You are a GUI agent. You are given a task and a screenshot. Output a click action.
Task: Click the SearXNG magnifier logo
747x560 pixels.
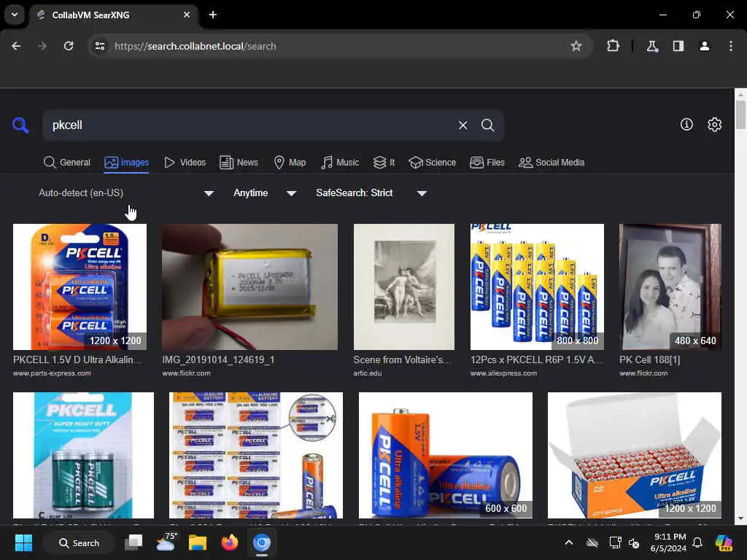click(20, 125)
